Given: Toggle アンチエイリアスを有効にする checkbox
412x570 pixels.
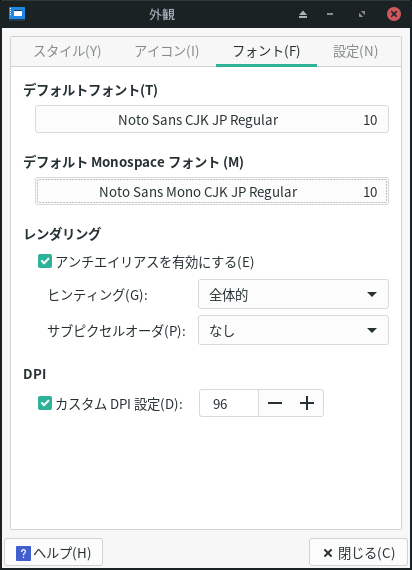Looking at the screenshot, I should tap(45, 261).
